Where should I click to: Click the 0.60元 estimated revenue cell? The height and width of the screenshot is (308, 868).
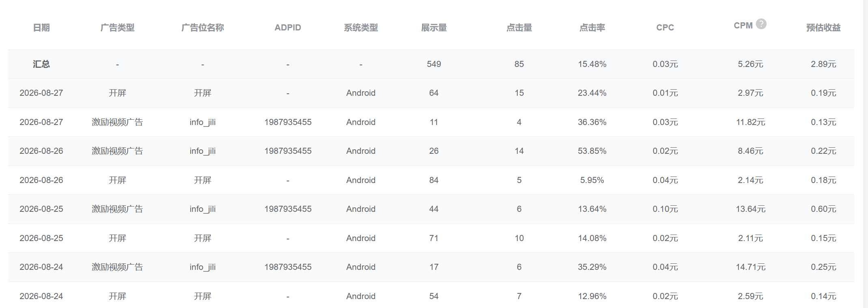tap(823, 209)
